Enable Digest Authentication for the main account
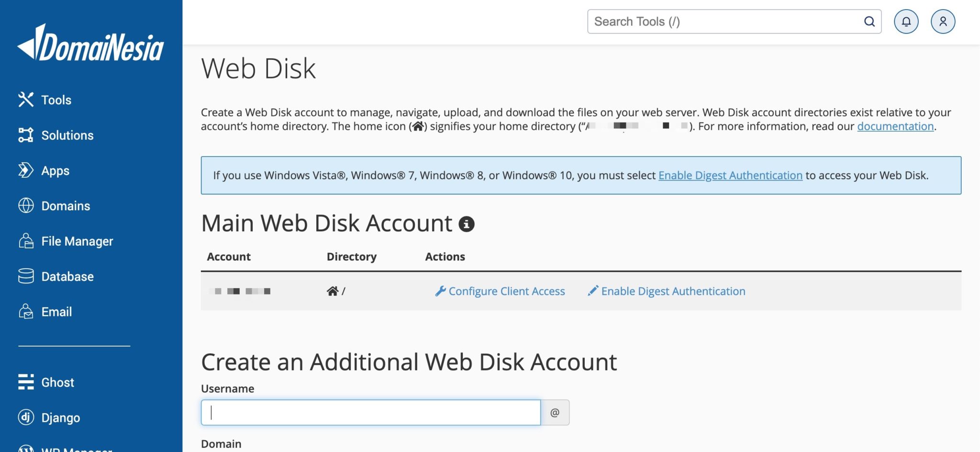Screen dimensions: 980x452 tap(673, 291)
